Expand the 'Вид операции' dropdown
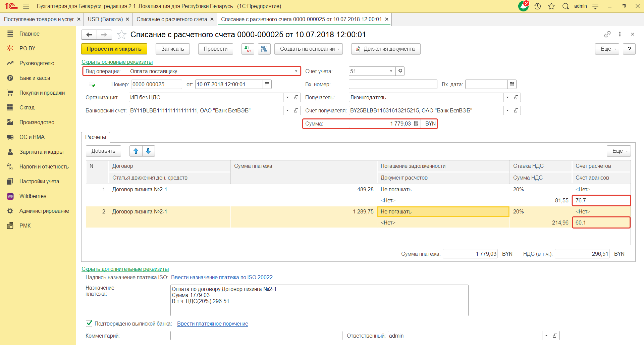The height and width of the screenshot is (345, 644). click(296, 71)
